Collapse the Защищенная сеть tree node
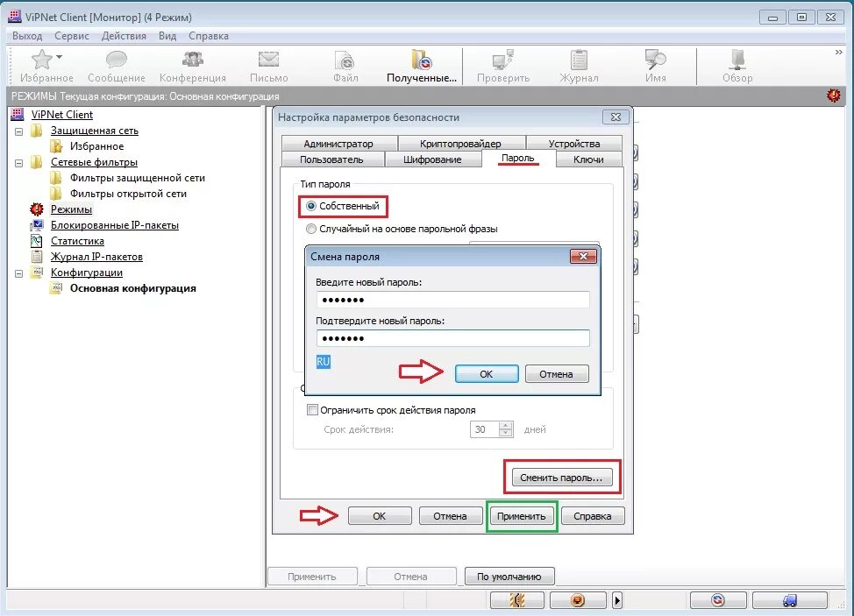854x616 pixels. click(18, 131)
